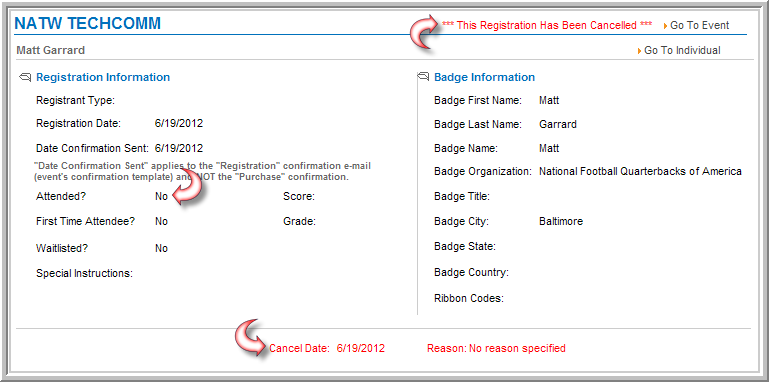Click the Cancel Date 6/19/2012 value

point(360,348)
